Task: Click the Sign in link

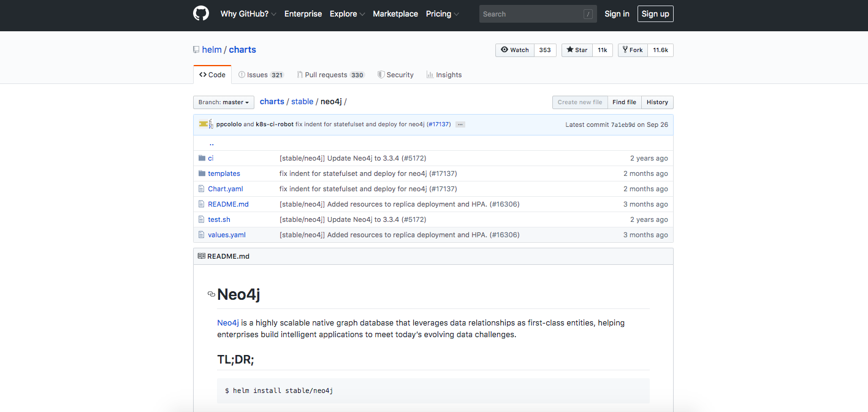Action: [x=617, y=14]
